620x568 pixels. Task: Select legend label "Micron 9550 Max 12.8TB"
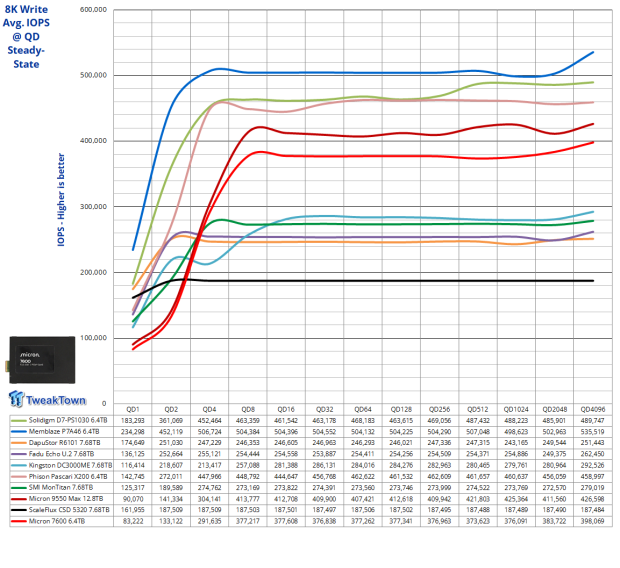pyautogui.click(x=66, y=499)
